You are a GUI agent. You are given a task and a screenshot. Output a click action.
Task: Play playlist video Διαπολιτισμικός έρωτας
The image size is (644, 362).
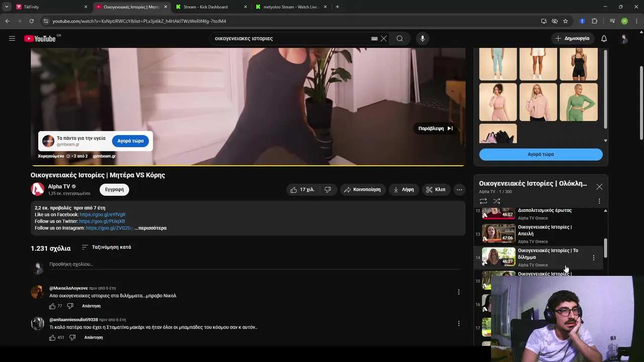pyautogui.click(x=539, y=214)
